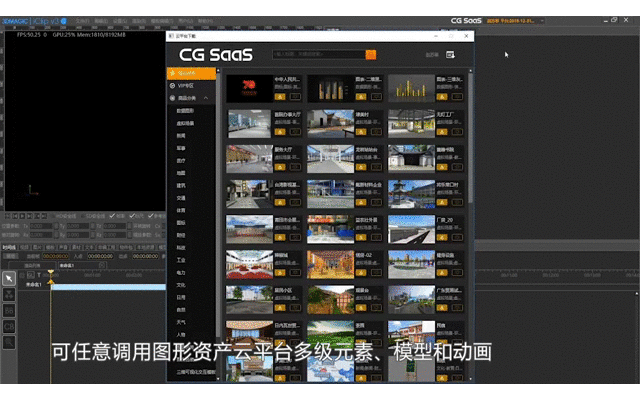The image size is (640, 400).
Task: Click the spinner beside the Rz value field
Action: point(129,235)
